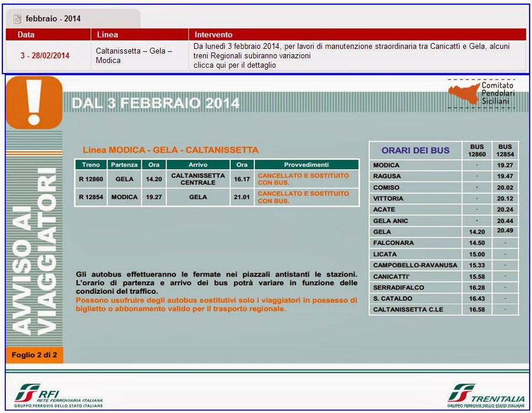Select train R 12854 cell
The width and height of the screenshot is (532, 413).
pos(91,197)
